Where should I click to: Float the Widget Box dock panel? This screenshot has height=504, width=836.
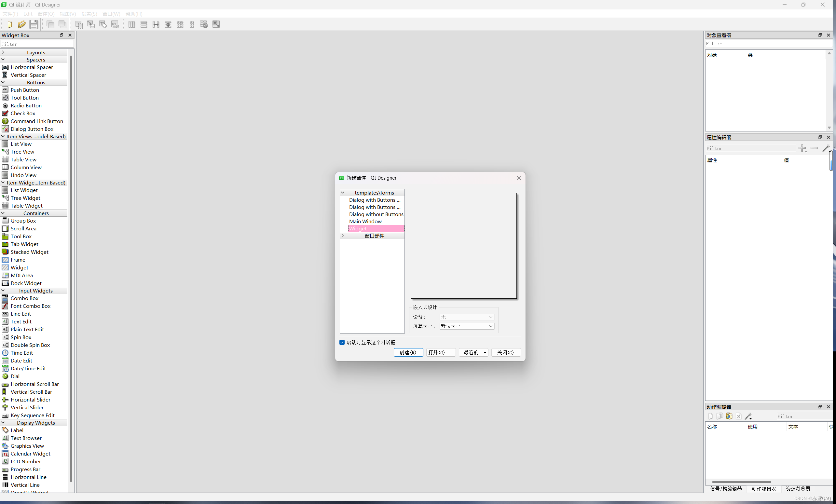(62, 35)
